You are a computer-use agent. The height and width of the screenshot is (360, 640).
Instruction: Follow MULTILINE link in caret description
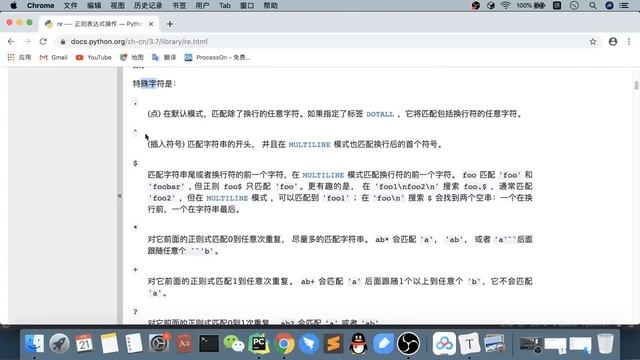click(309, 144)
